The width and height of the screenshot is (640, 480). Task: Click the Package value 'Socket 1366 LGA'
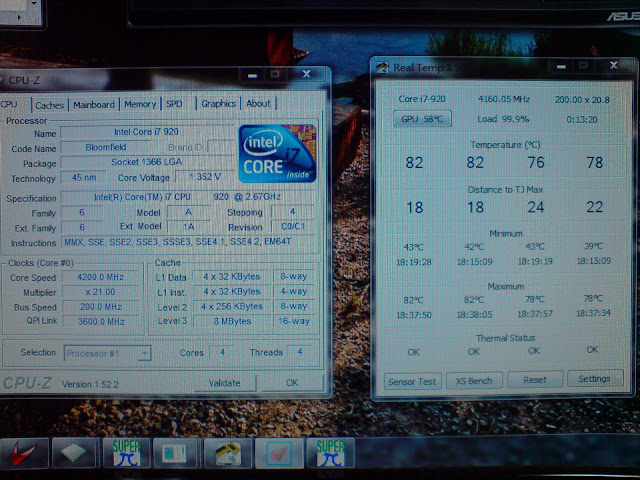tap(147, 162)
